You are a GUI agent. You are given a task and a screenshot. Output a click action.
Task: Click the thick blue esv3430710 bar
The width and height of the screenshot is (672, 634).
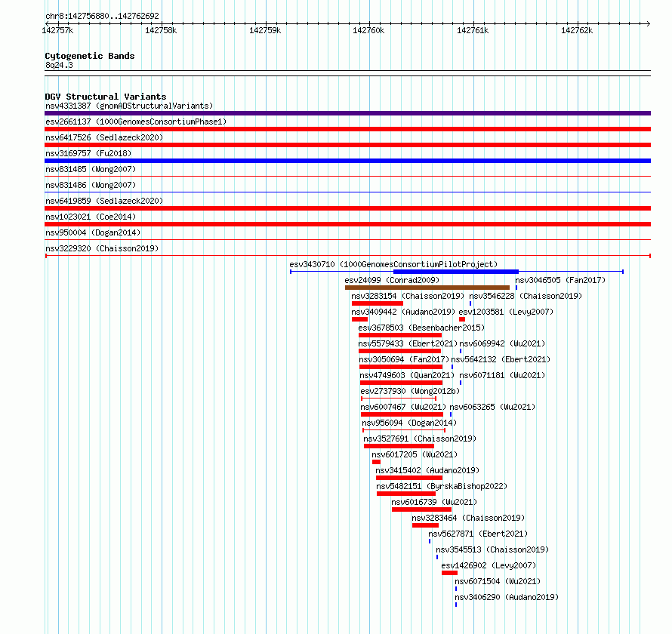[x=456, y=272]
